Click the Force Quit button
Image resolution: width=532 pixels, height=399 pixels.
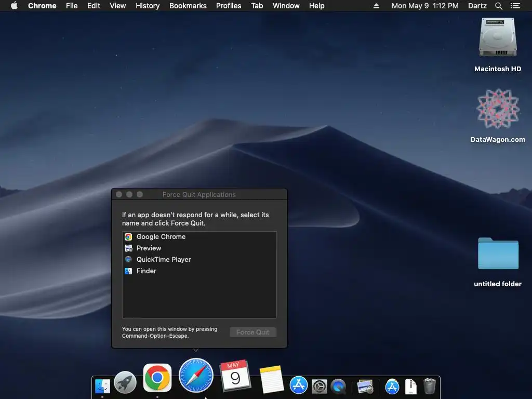click(x=253, y=332)
